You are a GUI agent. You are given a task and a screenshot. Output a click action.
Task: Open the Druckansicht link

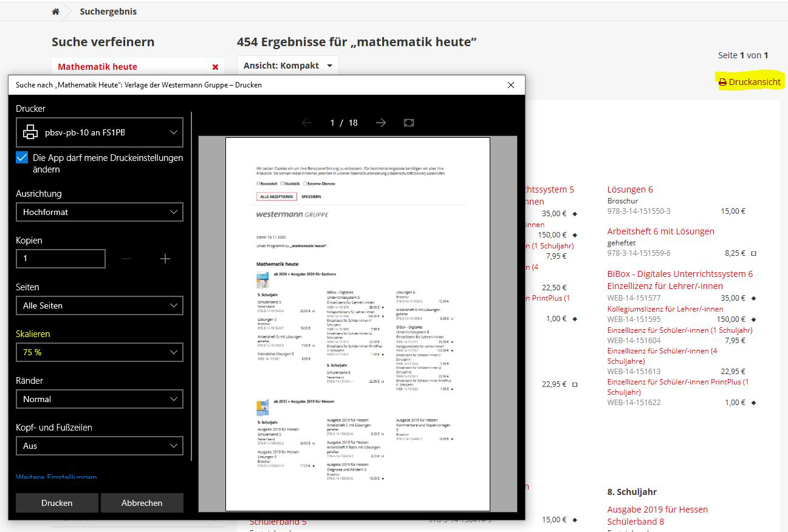pos(750,82)
